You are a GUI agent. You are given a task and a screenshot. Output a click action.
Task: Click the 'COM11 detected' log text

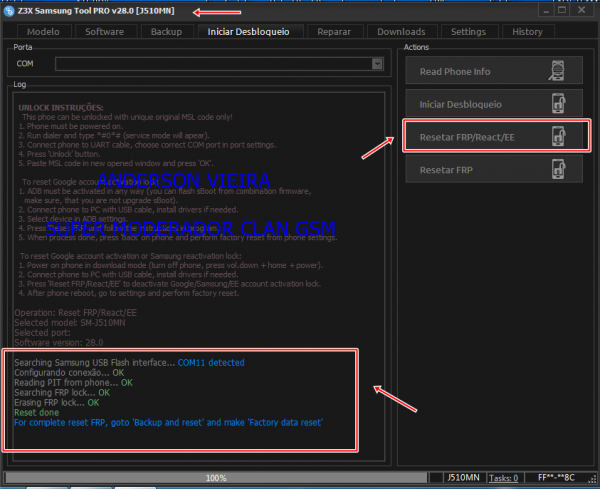(x=211, y=362)
